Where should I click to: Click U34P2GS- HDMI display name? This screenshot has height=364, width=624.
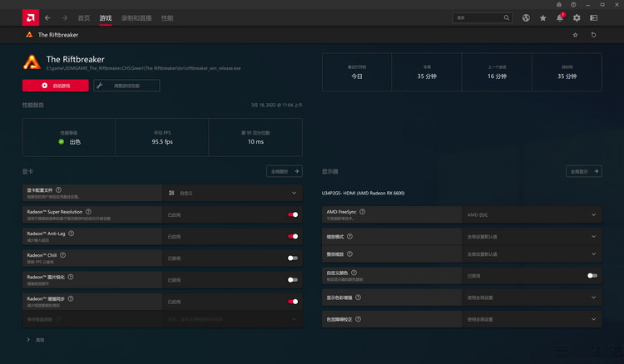coord(363,193)
